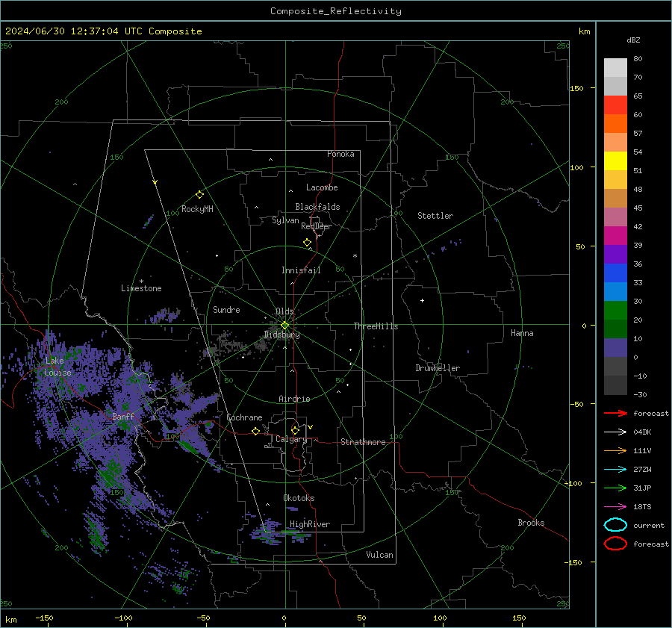
Task: Click the green 31JP arrow icon
Action: pyautogui.click(x=615, y=488)
